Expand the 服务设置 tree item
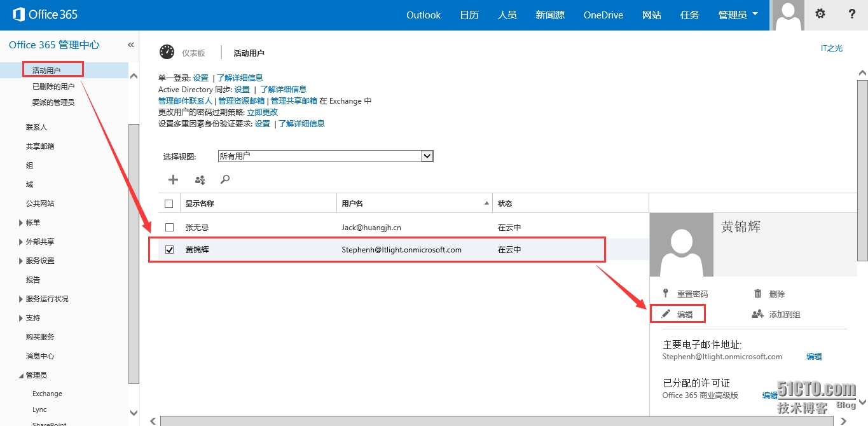868x426 pixels. click(22, 261)
